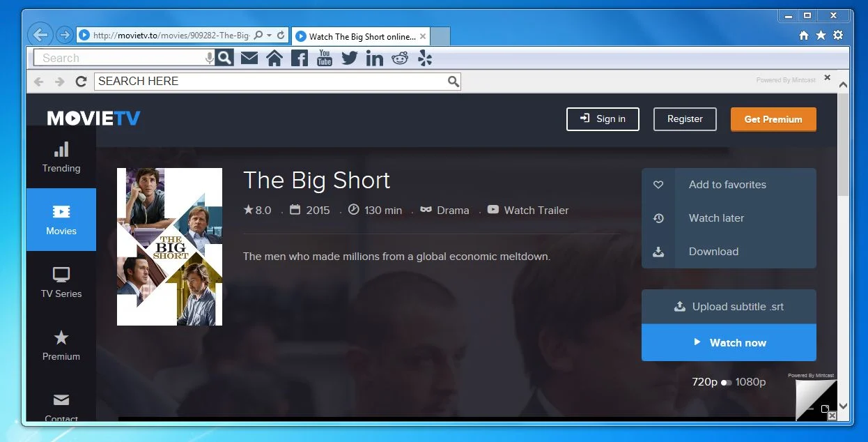Screen dimensions: 868x442
Task: Click the Get Premium button
Action: pos(773,119)
